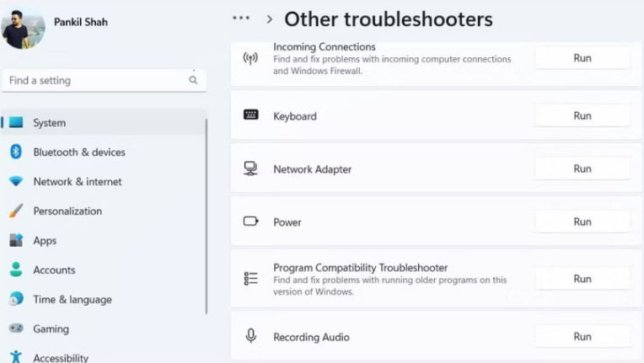Click the Personalization paintbrush icon
The image size is (644, 363).
pos(15,211)
